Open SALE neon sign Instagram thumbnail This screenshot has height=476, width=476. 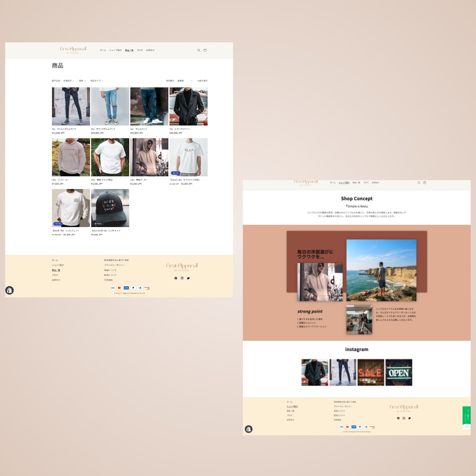pos(371,372)
